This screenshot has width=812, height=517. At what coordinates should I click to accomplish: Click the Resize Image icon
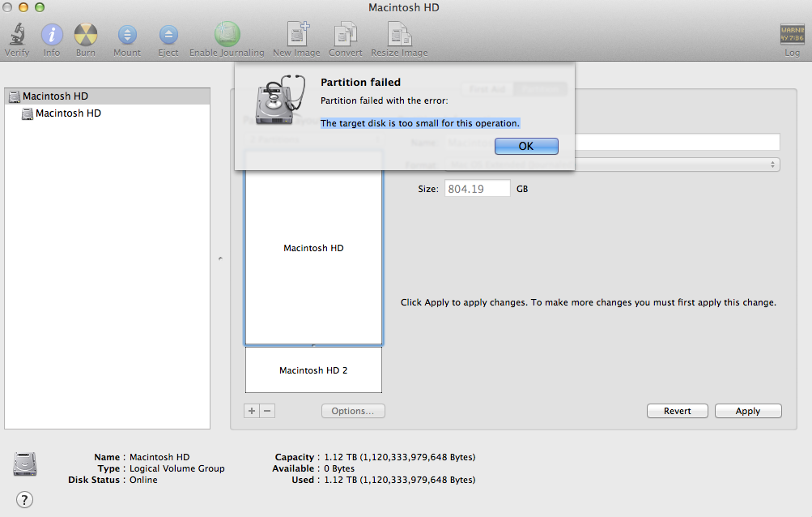[399, 34]
